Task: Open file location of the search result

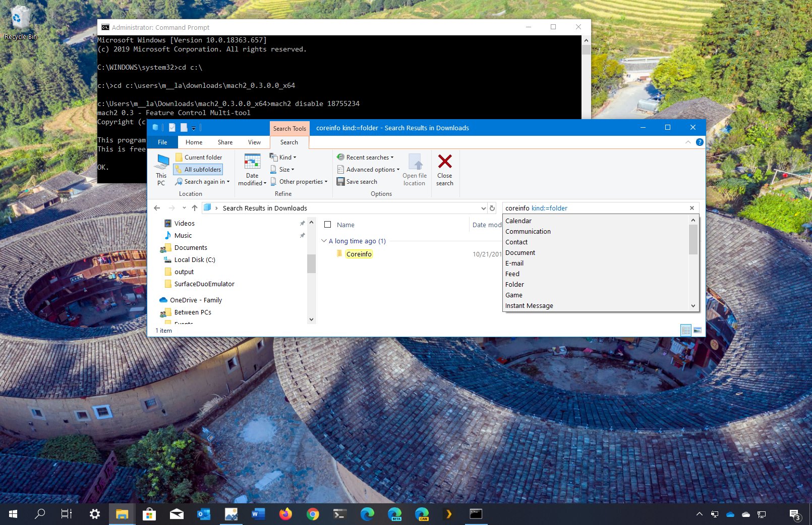Action: [414, 170]
